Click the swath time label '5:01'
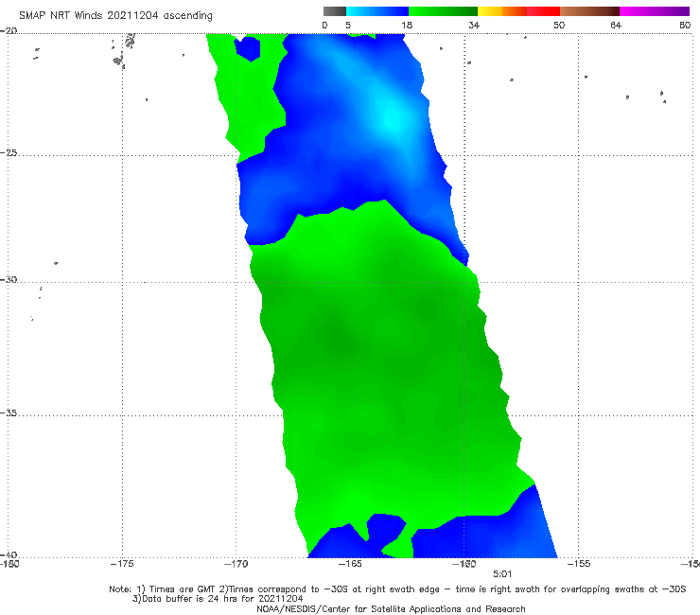 (502, 574)
